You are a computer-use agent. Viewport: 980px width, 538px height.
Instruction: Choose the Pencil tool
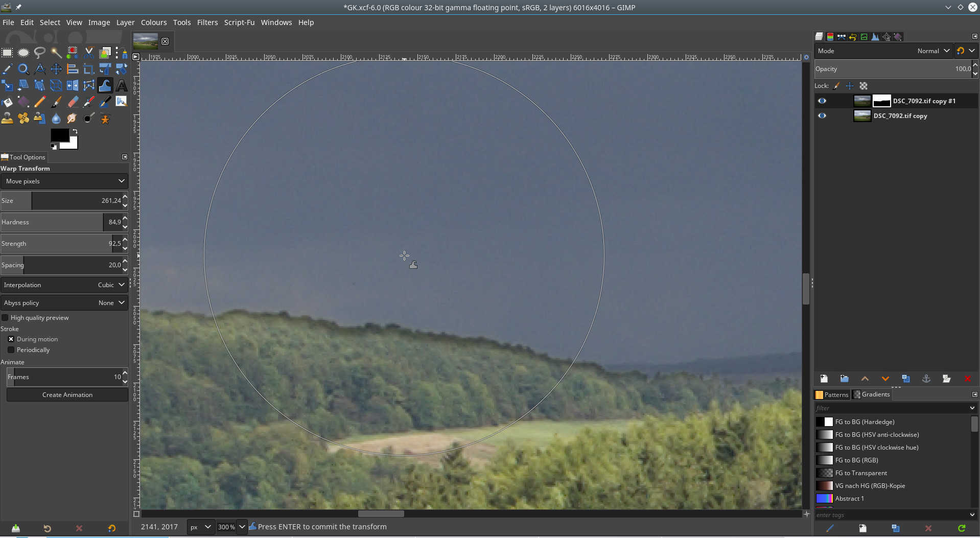tap(40, 102)
